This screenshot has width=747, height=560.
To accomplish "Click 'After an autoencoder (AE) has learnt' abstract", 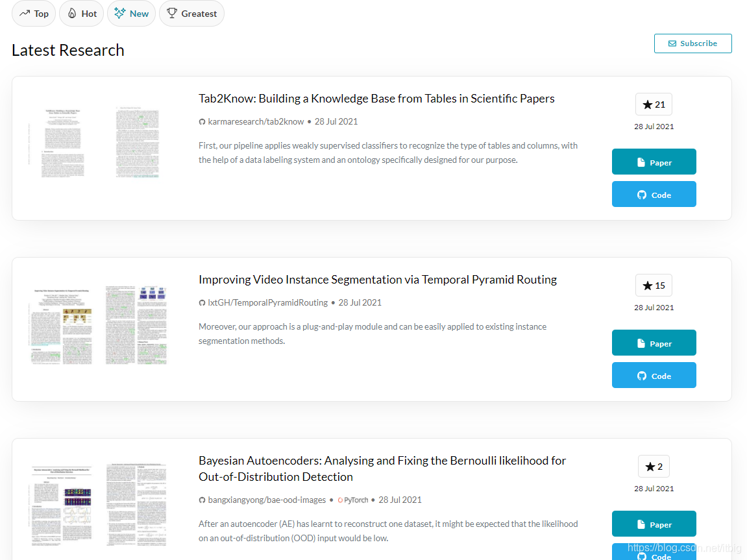I will pos(388,531).
